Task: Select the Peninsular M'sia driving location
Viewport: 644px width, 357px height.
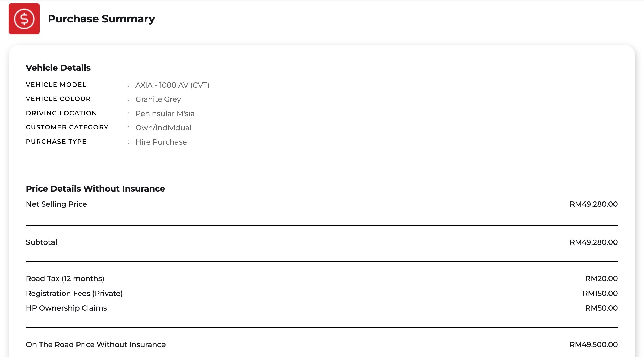Action: point(165,114)
